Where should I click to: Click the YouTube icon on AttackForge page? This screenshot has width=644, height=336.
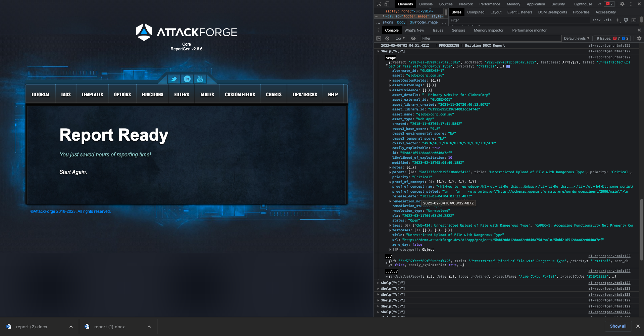pyautogui.click(x=200, y=79)
